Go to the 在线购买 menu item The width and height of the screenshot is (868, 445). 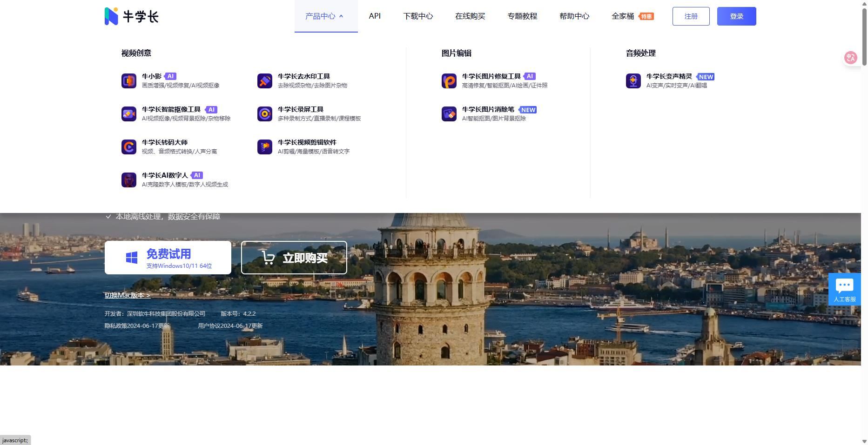tap(470, 16)
